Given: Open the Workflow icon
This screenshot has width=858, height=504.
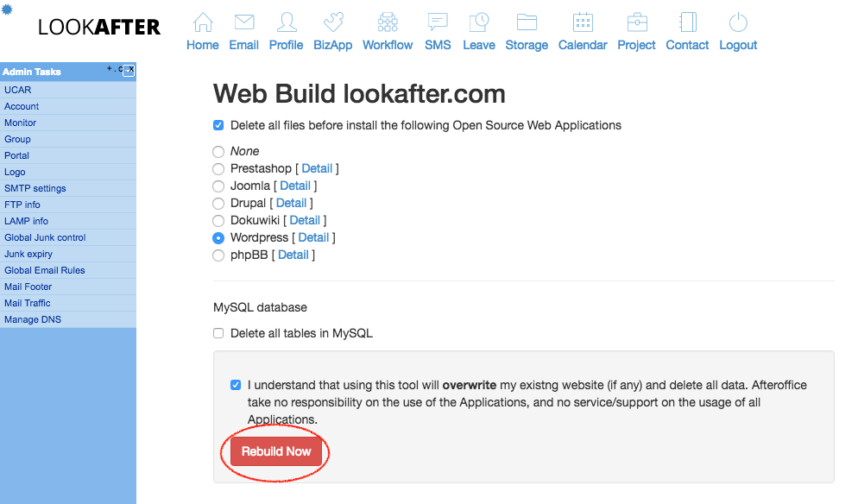Looking at the screenshot, I should (388, 23).
